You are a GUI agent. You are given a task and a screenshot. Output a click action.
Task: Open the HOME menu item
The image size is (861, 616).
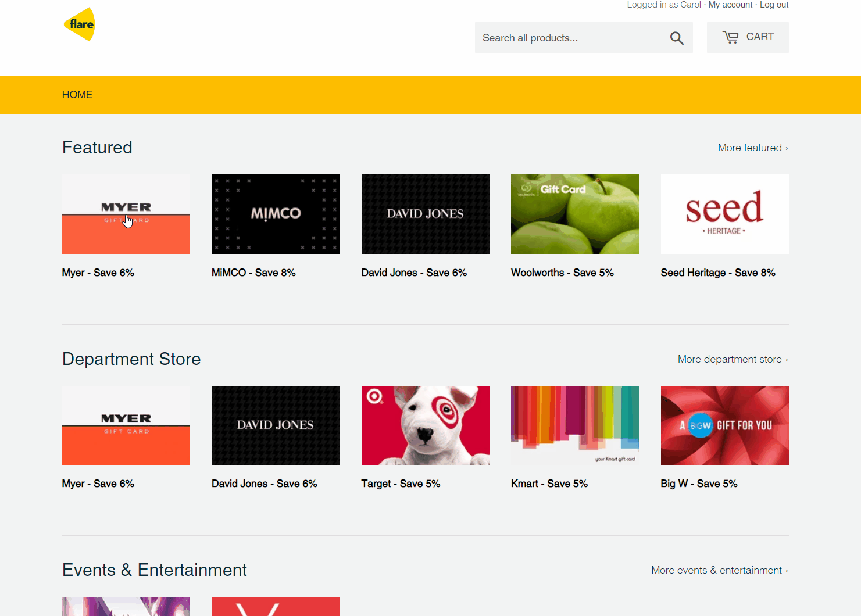coord(77,94)
